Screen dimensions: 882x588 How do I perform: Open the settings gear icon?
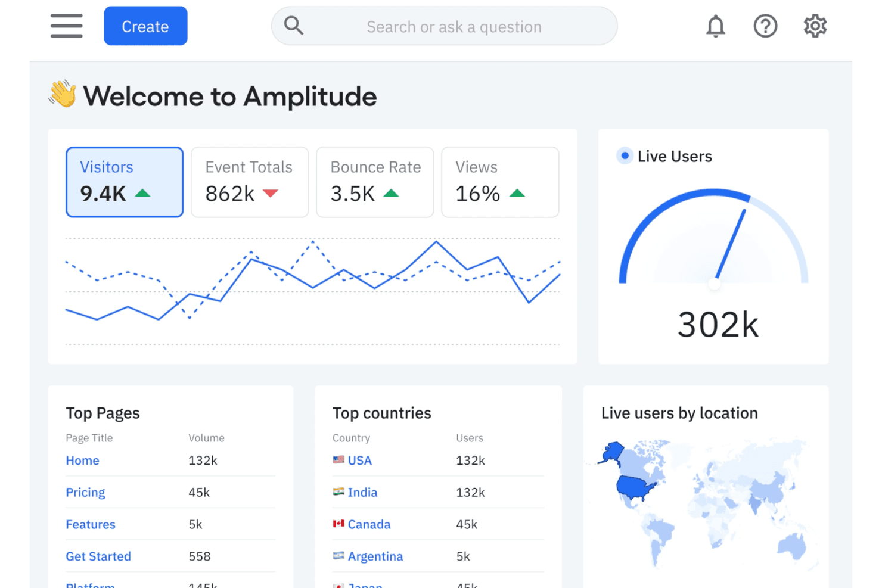click(815, 26)
